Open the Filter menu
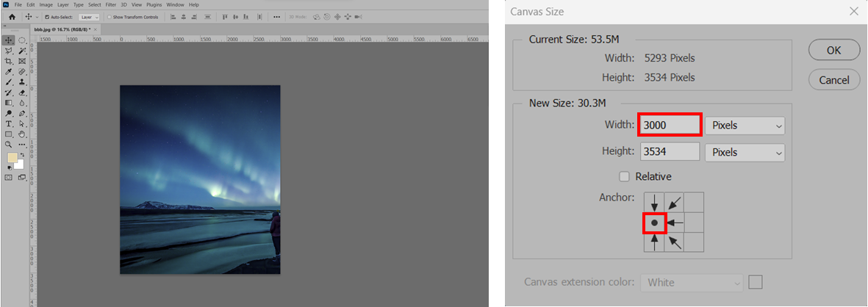Viewport: 868px width, 307px height. point(111,5)
